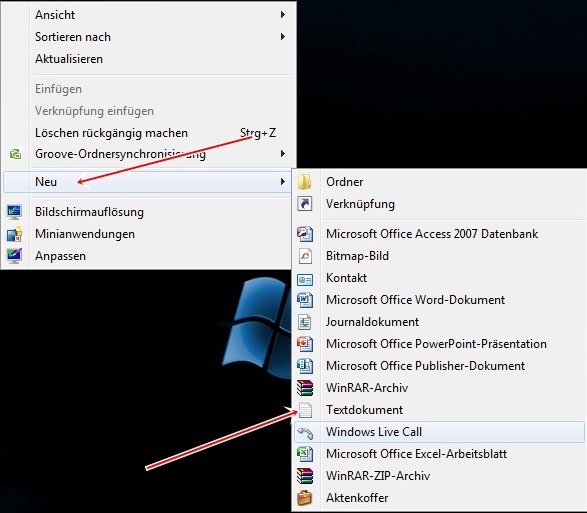This screenshot has width=587, height=513.
Task: Click the WinRAR-Archiv books icon
Action: (x=305, y=388)
